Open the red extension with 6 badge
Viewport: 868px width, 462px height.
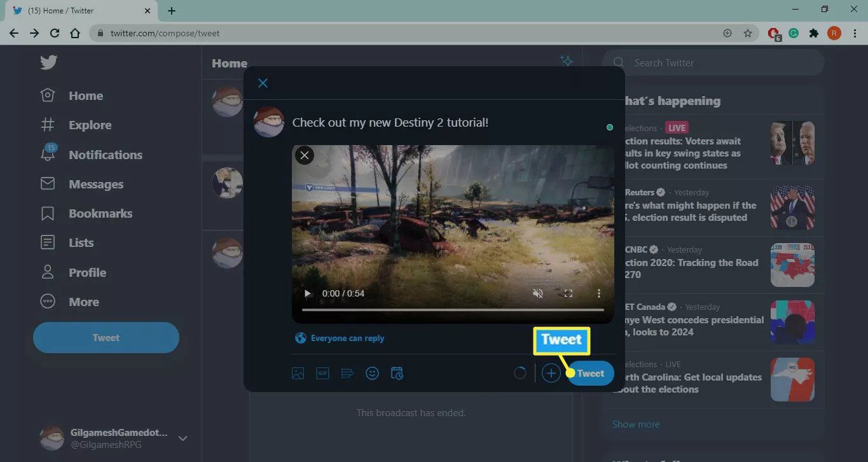coord(774,34)
